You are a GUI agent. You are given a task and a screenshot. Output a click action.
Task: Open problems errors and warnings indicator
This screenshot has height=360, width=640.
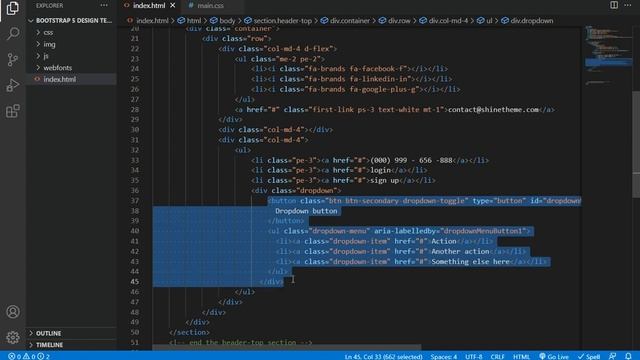click(x=29, y=356)
